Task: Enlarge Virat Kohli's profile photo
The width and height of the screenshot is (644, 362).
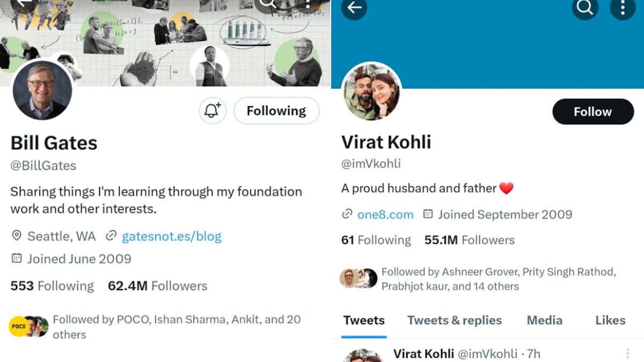Action: [371, 92]
